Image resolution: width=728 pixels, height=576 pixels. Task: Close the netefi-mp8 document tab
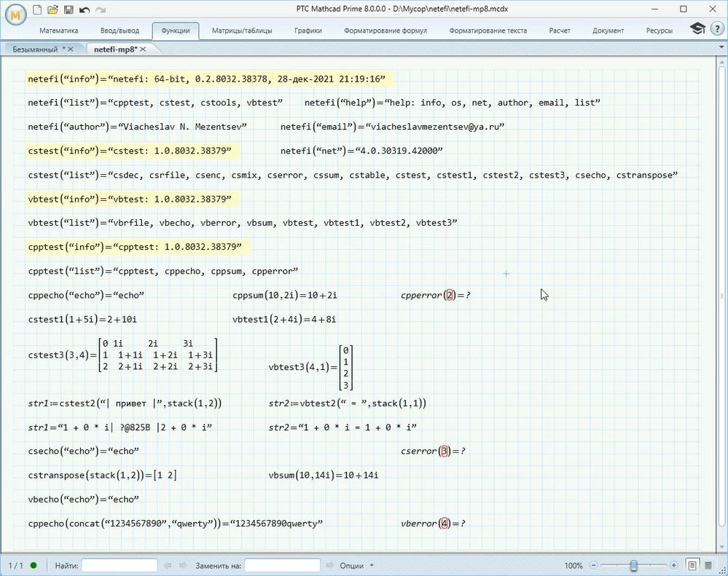pyautogui.click(x=143, y=50)
